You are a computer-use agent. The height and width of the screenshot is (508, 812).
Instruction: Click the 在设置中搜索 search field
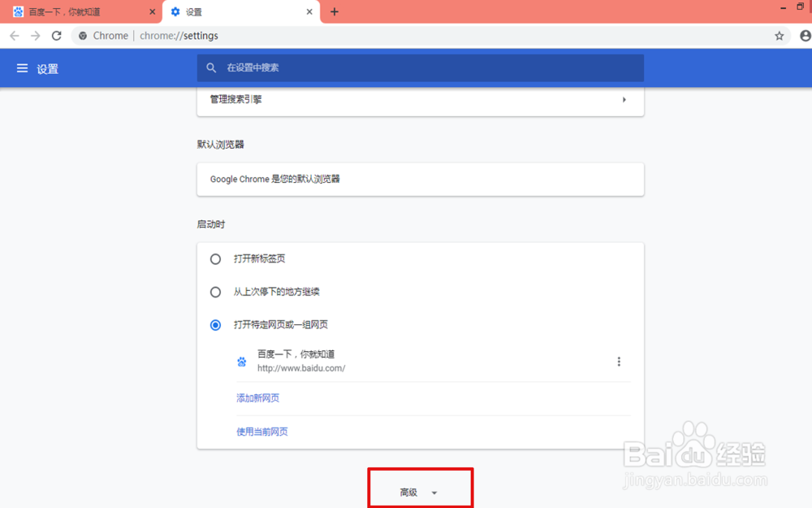coord(421,68)
